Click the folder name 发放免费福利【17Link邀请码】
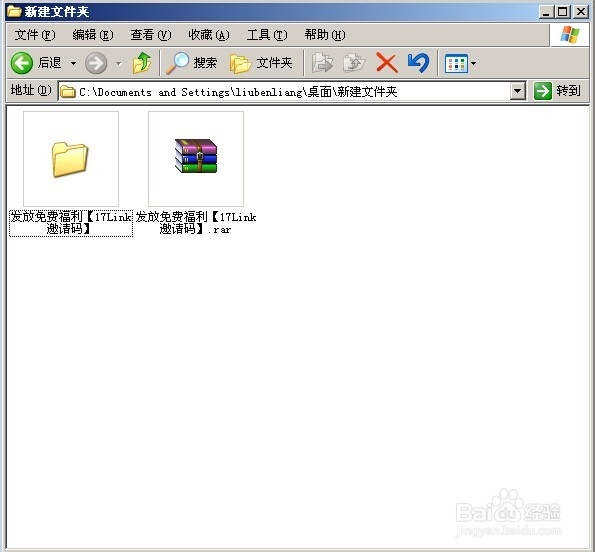The image size is (595, 552). (x=71, y=223)
